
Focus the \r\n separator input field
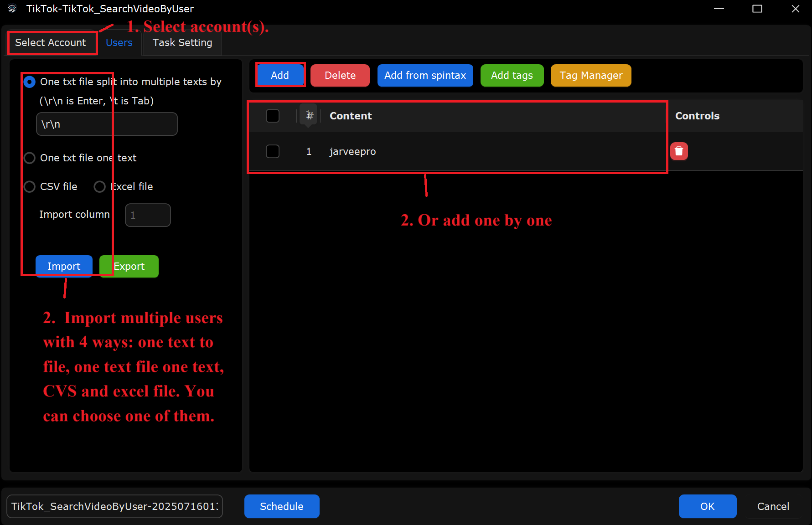click(x=107, y=124)
